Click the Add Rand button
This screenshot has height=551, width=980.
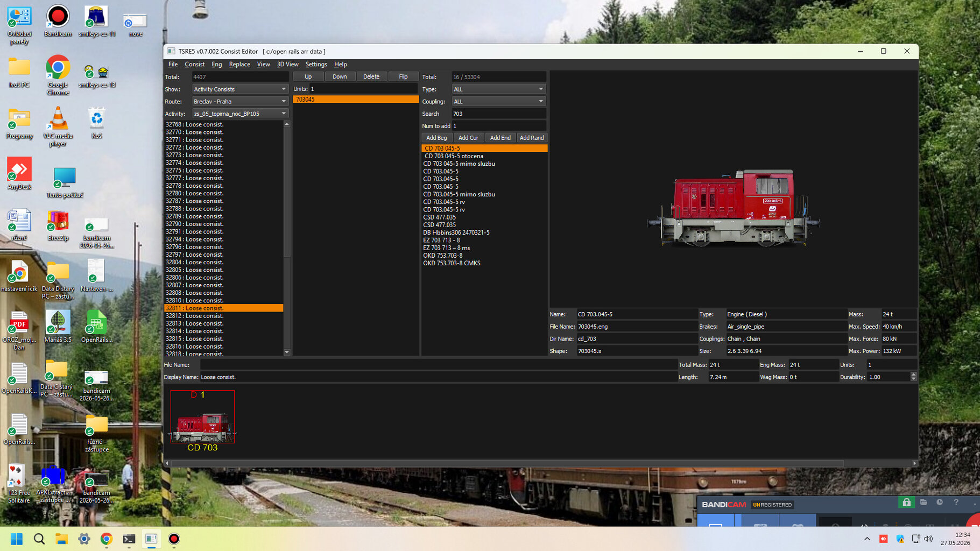click(x=532, y=138)
